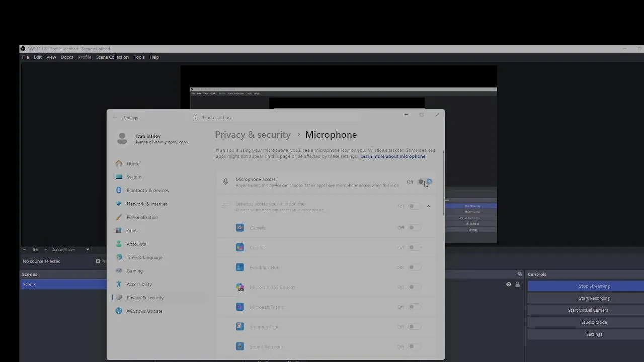Select Privacy & security in Settings sidebar

158,298
